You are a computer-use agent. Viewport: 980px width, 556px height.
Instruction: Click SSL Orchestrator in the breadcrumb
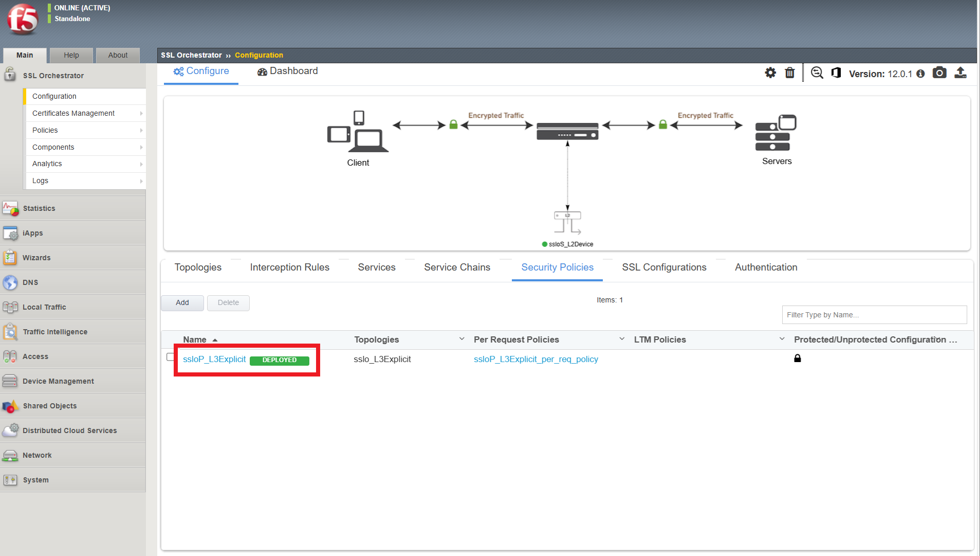point(191,55)
